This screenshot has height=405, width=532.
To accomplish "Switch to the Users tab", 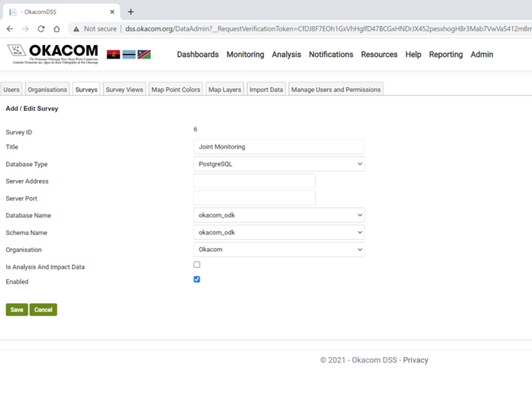I will click(x=11, y=89).
